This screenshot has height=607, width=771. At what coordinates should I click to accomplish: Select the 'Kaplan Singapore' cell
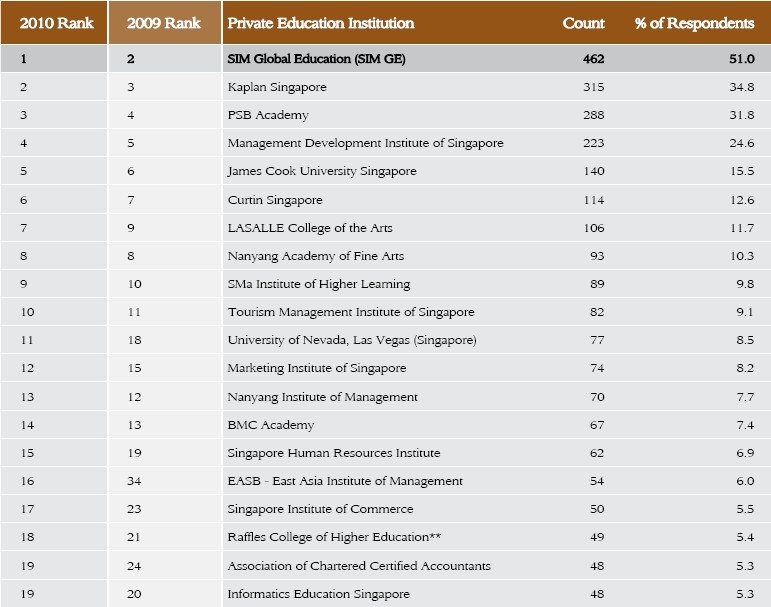[277, 87]
